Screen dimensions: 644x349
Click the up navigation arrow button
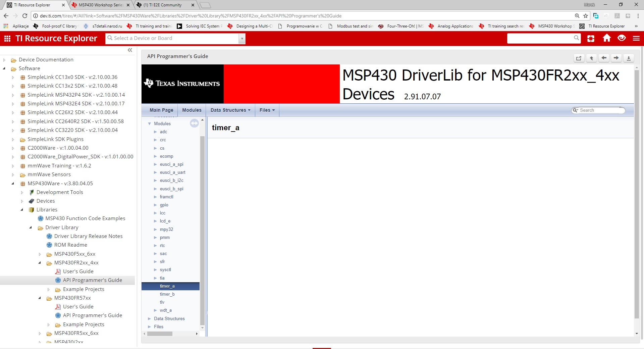[591, 58]
